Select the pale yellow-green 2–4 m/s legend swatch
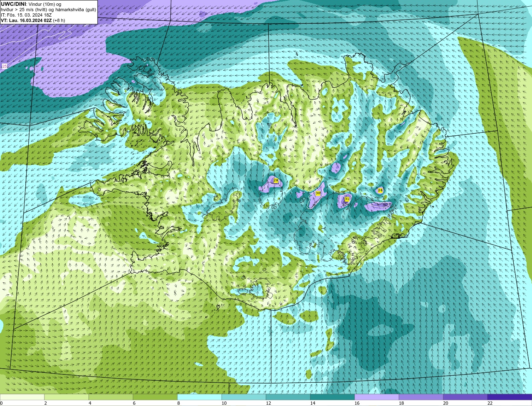532x406 pixels. point(66,397)
